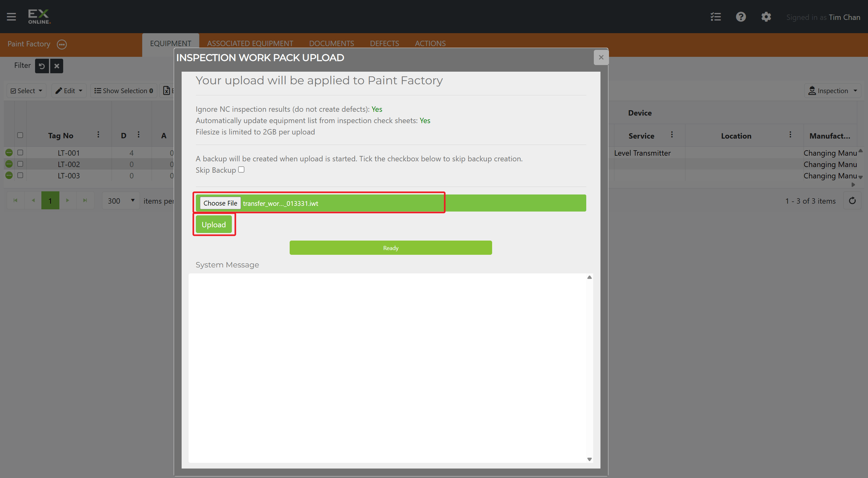Open Tag No column options menu
The image size is (868, 478).
[x=98, y=135]
